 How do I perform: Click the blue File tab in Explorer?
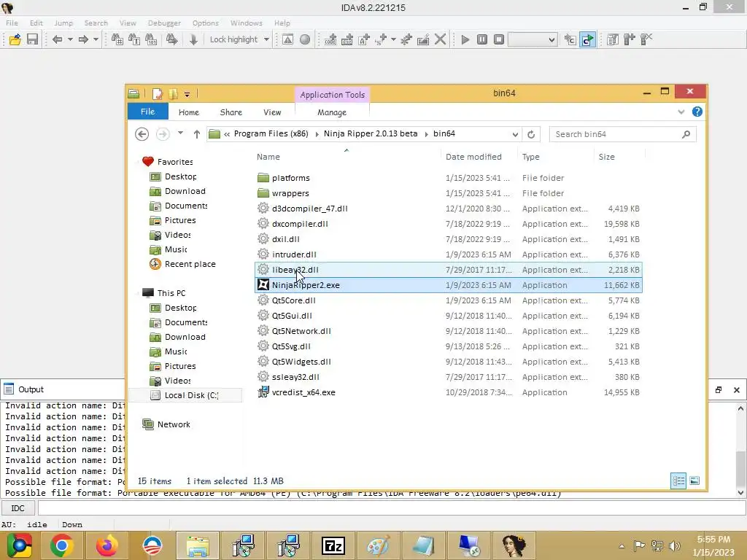[x=147, y=112]
